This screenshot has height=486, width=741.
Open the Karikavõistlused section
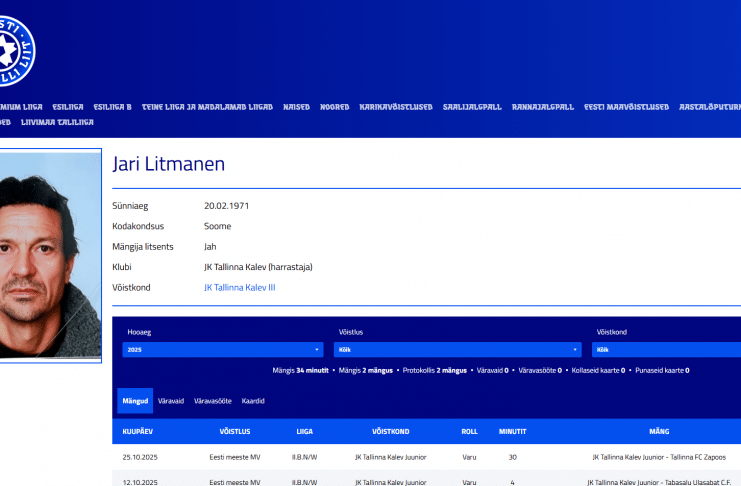[396, 106]
